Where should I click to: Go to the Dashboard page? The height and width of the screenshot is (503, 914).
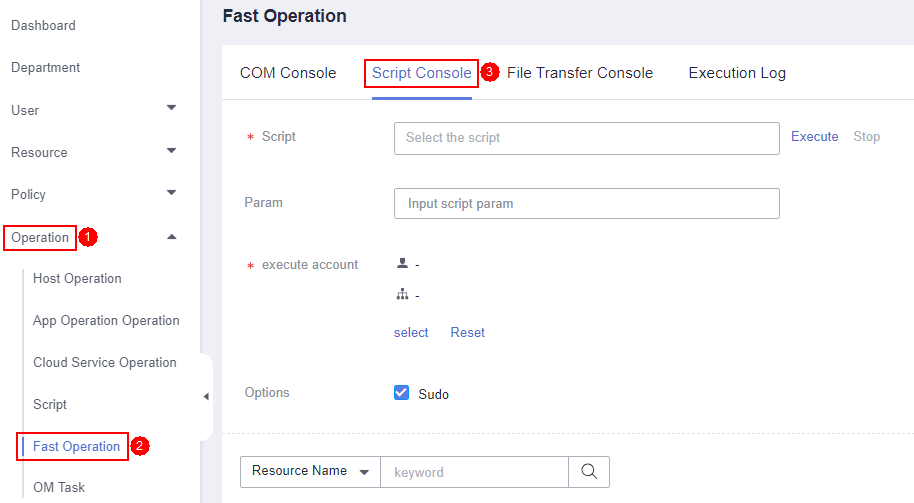(x=43, y=25)
